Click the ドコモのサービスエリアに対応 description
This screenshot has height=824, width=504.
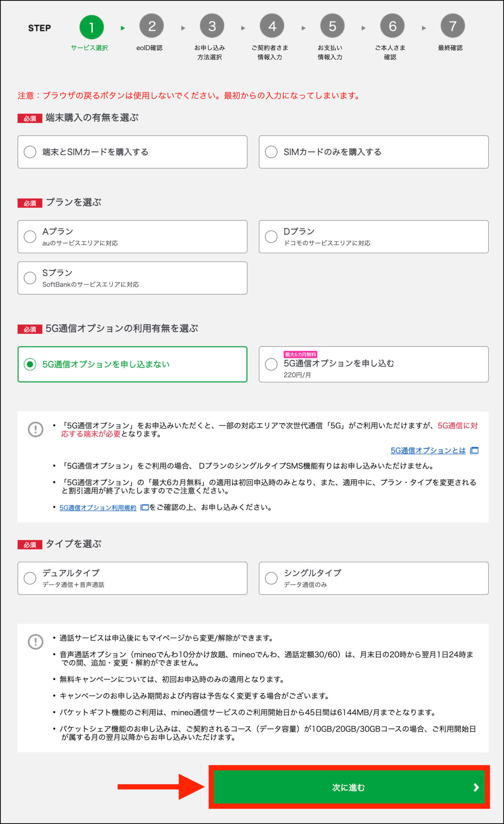click(x=327, y=243)
